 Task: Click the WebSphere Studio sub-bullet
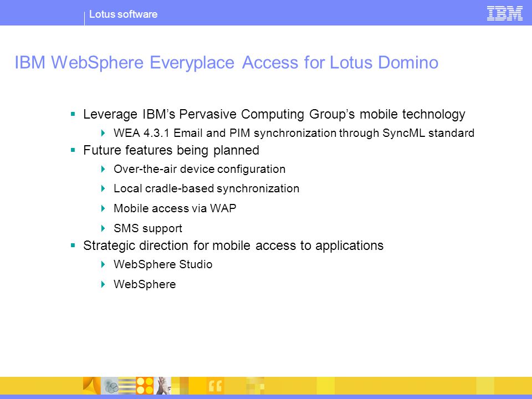click(x=163, y=264)
